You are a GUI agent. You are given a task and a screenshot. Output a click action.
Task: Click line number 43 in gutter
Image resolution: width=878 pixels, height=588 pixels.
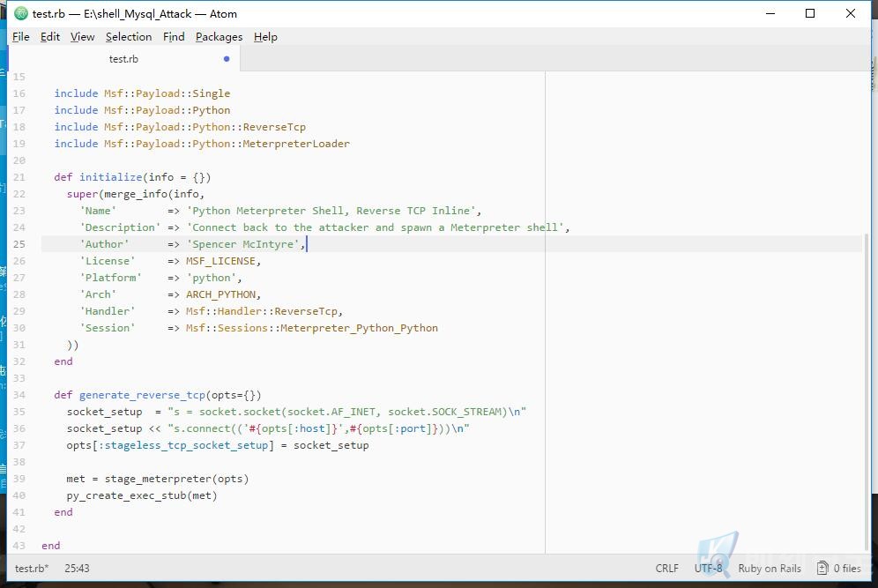[x=19, y=546]
